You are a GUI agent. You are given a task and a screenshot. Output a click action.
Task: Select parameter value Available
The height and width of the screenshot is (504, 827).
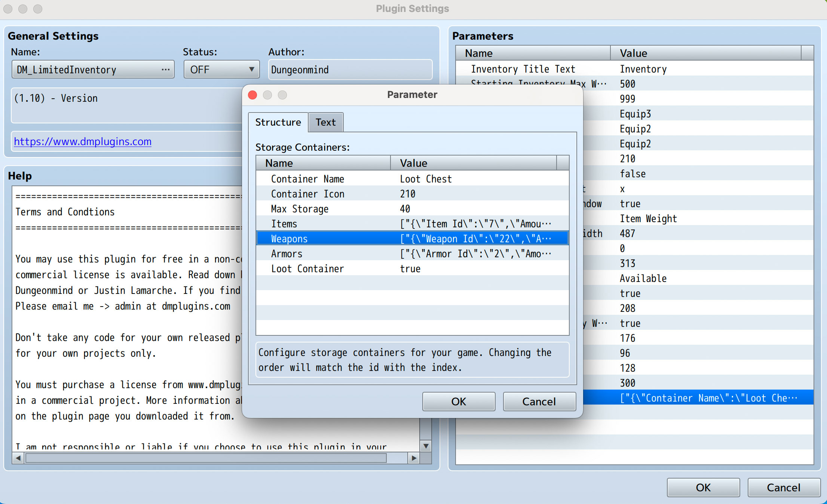pyautogui.click(x=643, y=278)
